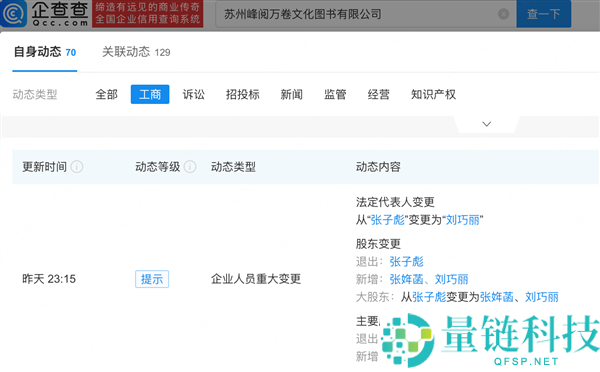
Task: Click the 动态类型 column header
Action: (233, 167)
